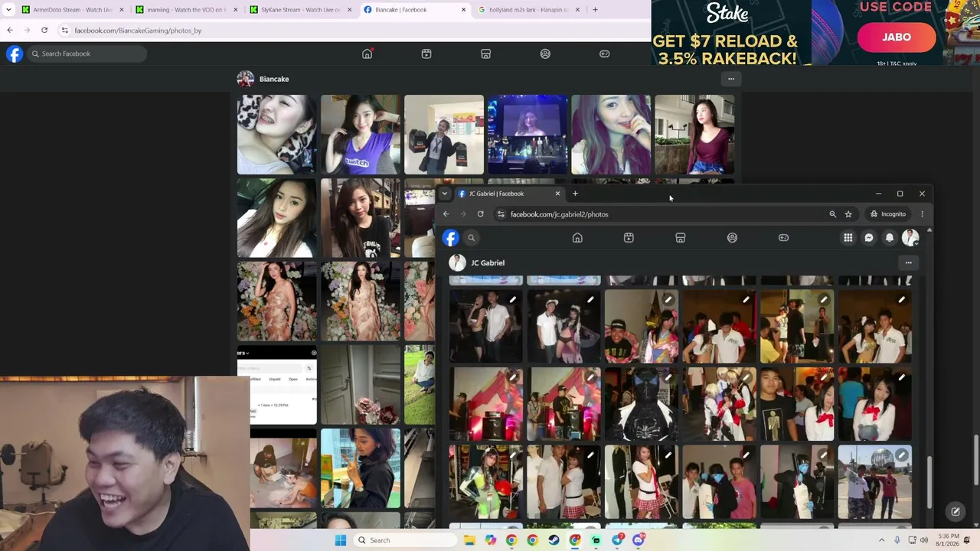Open the purple Twitch shirt photo
This screenshot has width=980, height=551.
[361, 135]
